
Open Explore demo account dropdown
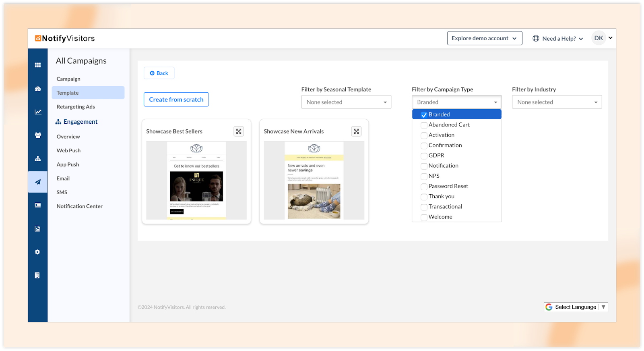pos(485,38)
